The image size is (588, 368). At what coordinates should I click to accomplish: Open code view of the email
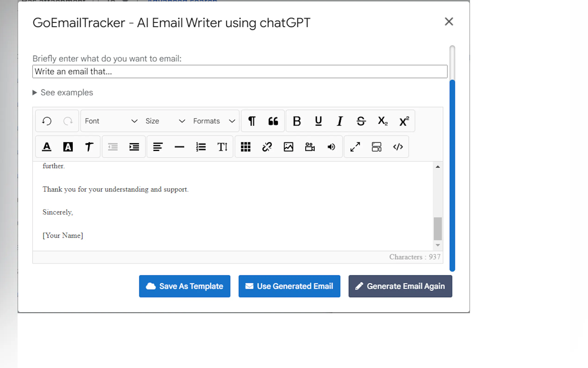pyautogui.click(x=398, y=147)
